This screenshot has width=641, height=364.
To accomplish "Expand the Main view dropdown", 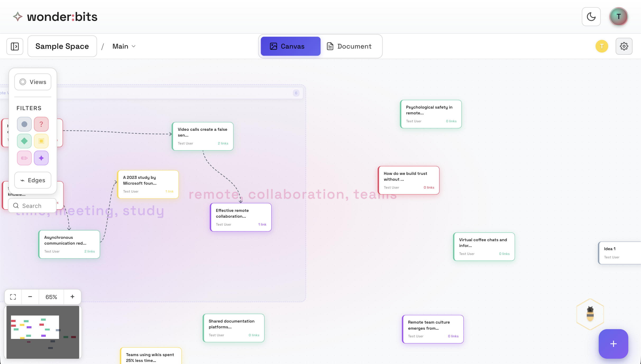I will coord(124,46).
